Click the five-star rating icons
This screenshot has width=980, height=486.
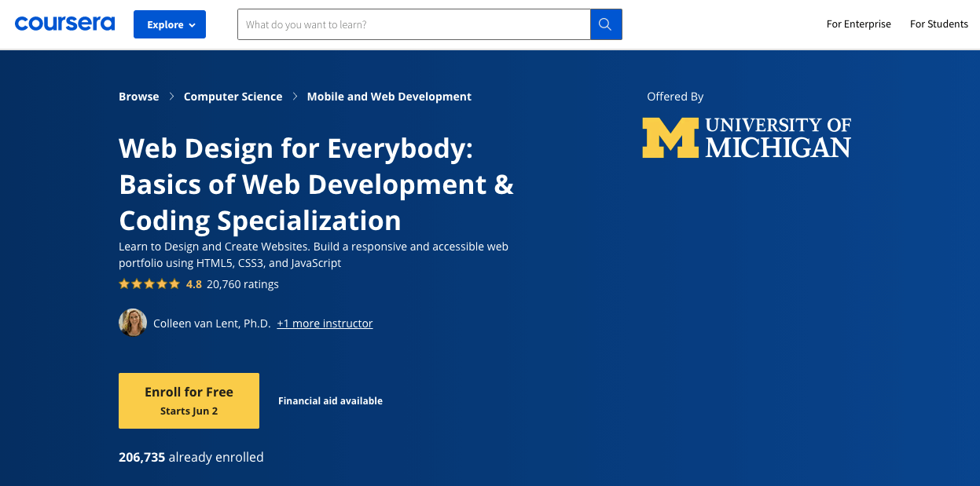pos(149,284)
